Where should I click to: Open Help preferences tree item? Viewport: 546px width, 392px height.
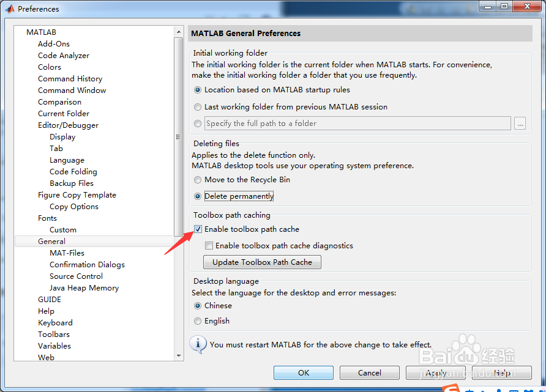point(46,311)
